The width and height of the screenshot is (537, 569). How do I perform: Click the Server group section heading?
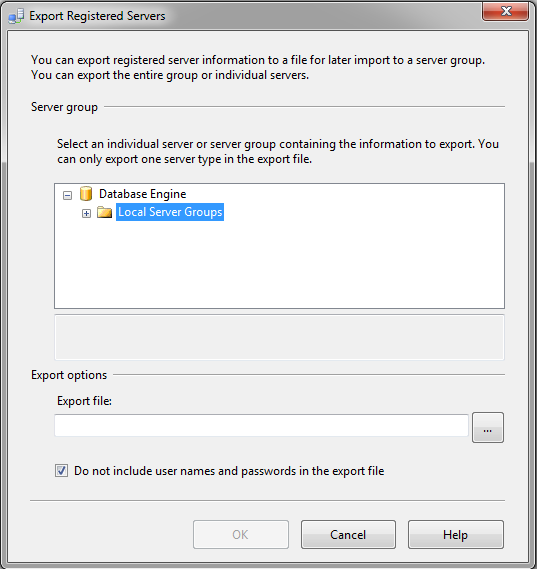(64, 107)
